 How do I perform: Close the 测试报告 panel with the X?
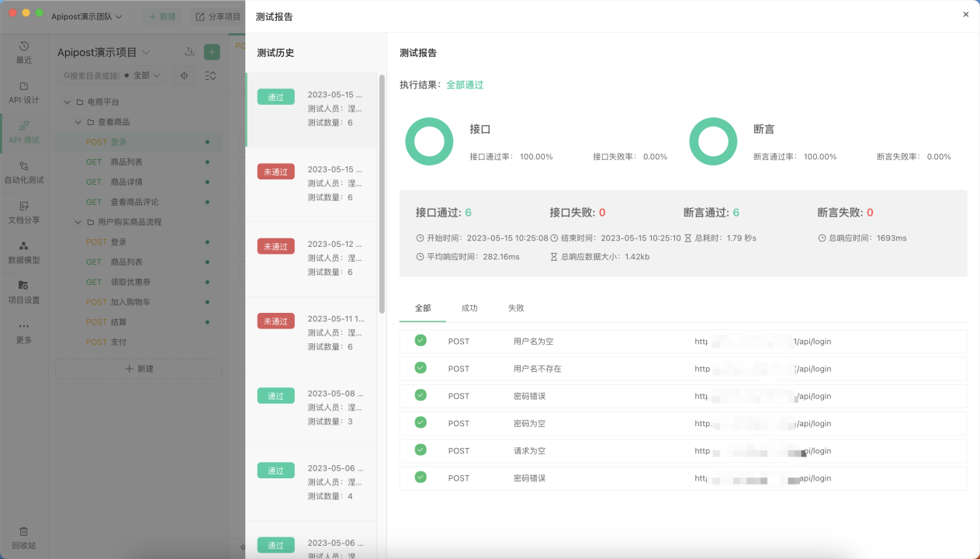pos(966,14)
